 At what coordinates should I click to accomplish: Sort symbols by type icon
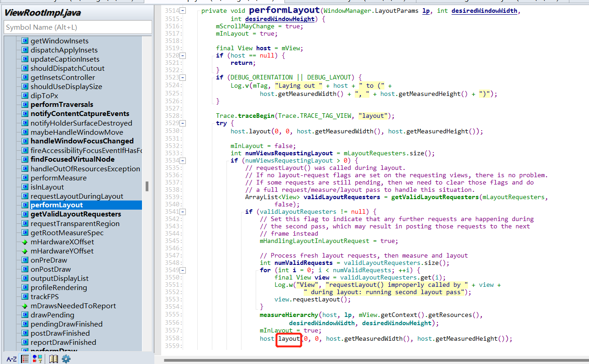(37, 359)
